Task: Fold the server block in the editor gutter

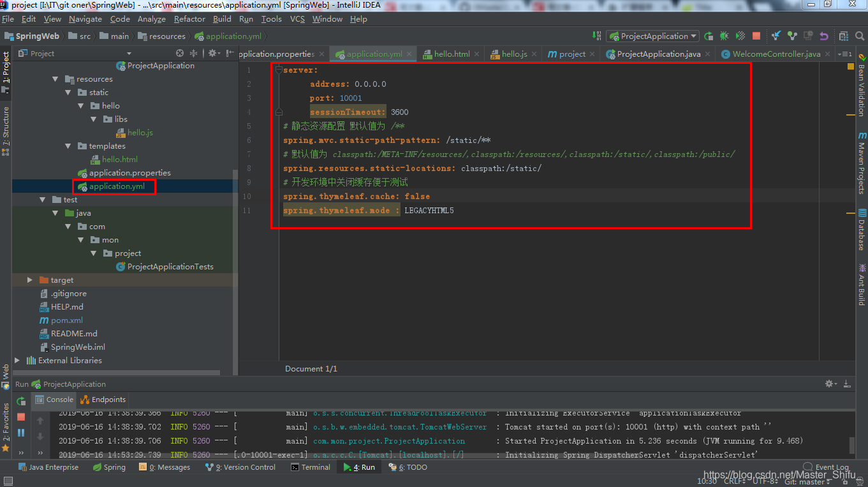Action: [x=279, y=70]
